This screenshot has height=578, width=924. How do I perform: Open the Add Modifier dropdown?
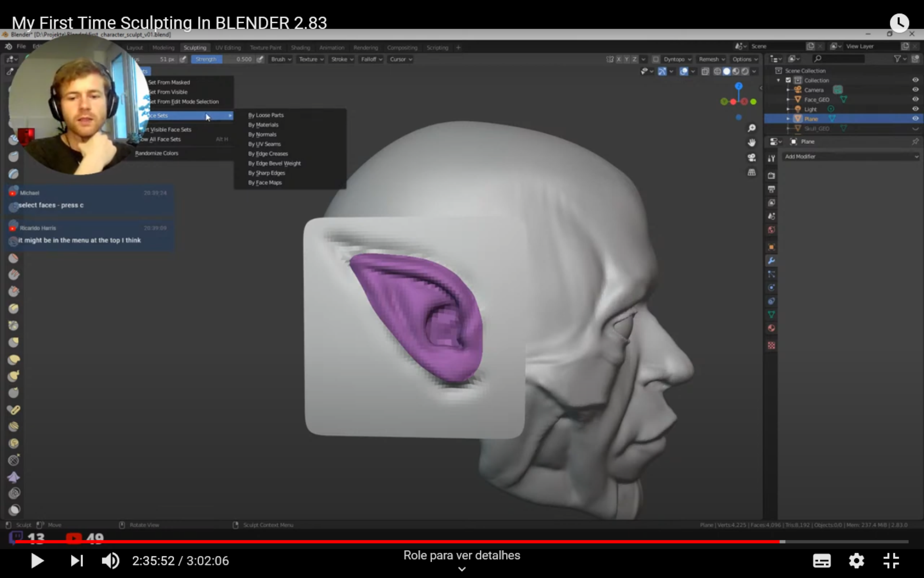click(x=851, y=157)
